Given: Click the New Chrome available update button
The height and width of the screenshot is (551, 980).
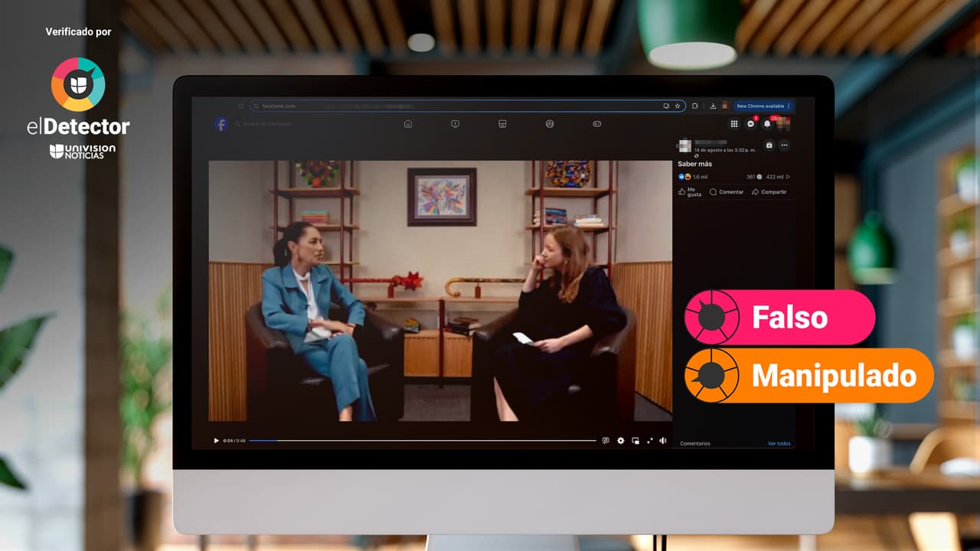Looking at the screenshot, I should point(763,106).
